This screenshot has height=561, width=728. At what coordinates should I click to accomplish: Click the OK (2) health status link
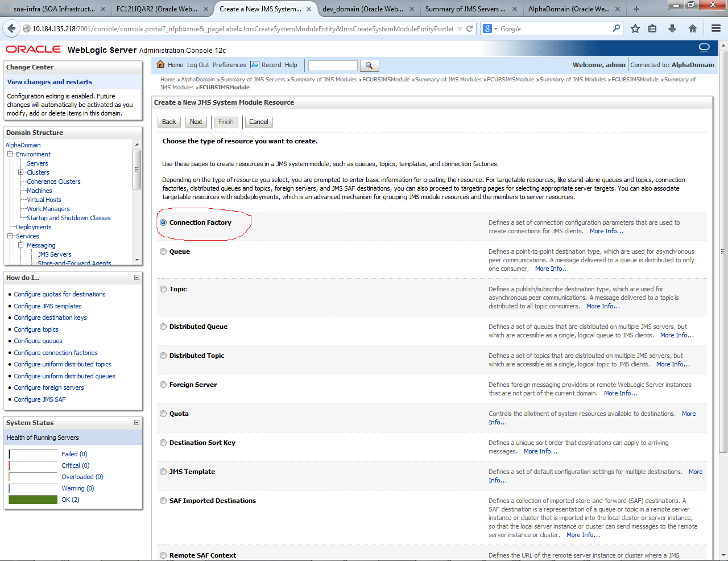click(x=71, y=500)
